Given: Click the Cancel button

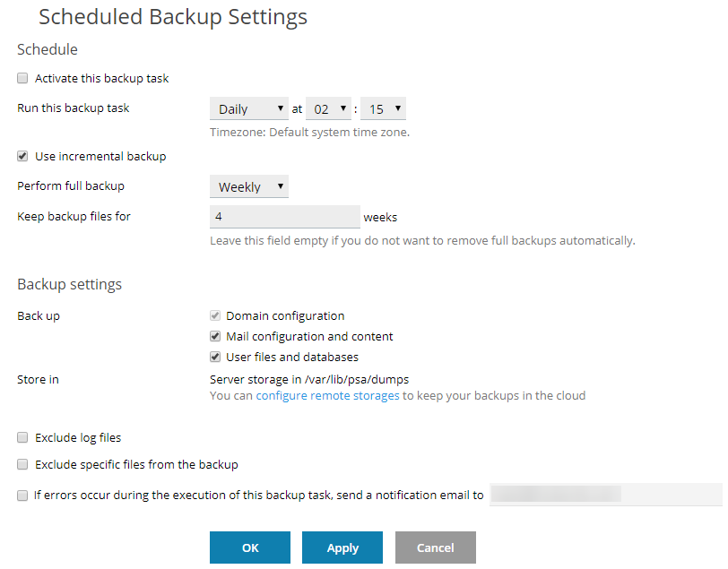Looking at the screenshot, I should (x=436, y=547).
